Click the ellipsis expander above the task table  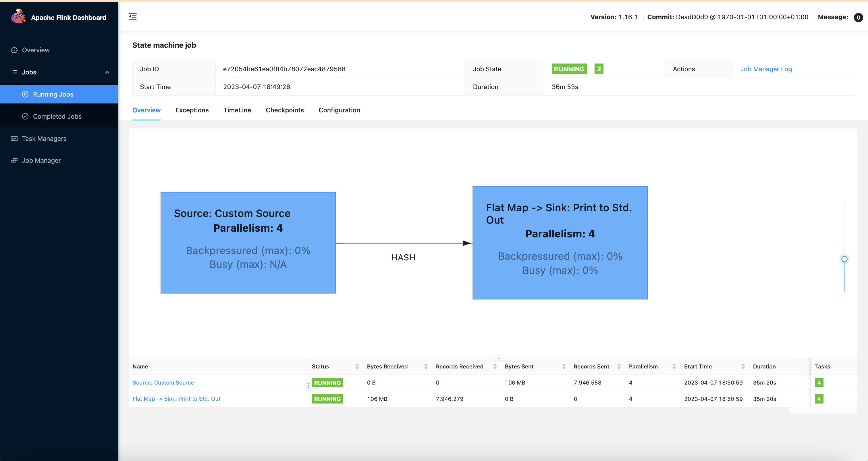click(x=500, y=358)
